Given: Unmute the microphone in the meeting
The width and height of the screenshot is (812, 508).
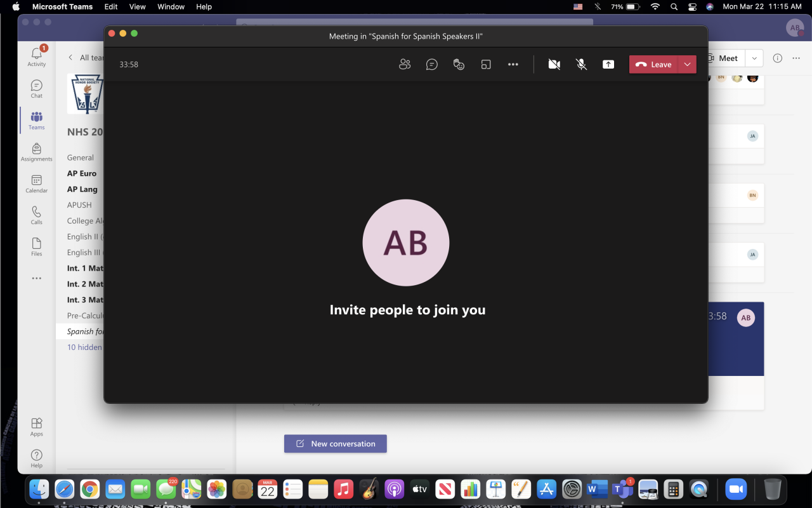Looking at the screenshot, I should coord(581,64).
